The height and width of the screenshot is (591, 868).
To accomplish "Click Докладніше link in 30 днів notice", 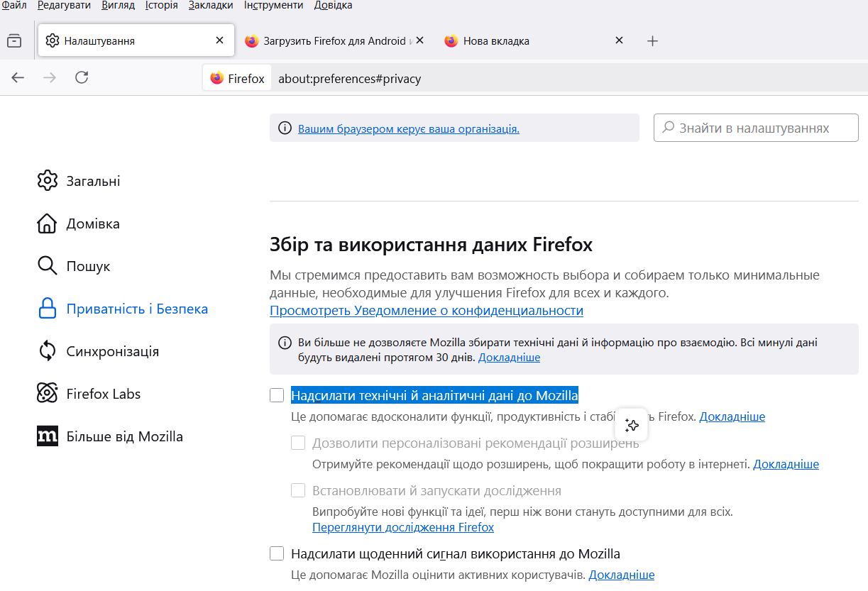I will point(509,358).
